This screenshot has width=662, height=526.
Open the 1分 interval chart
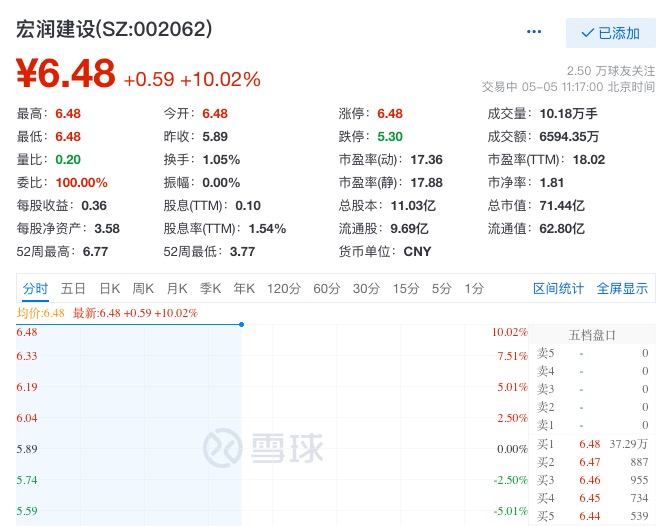pos(474,288)
